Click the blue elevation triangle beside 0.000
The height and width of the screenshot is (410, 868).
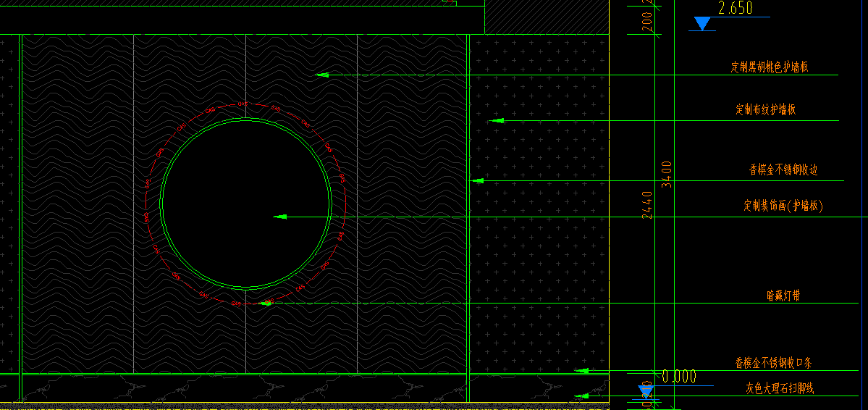click(x=646, y=393)
